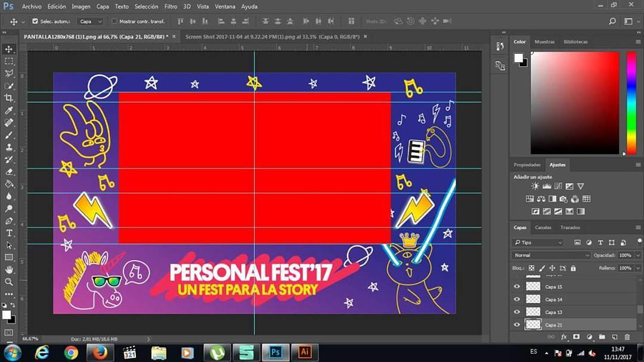Toggle the Selec. autom. checkbox

(x=35, y=21)
